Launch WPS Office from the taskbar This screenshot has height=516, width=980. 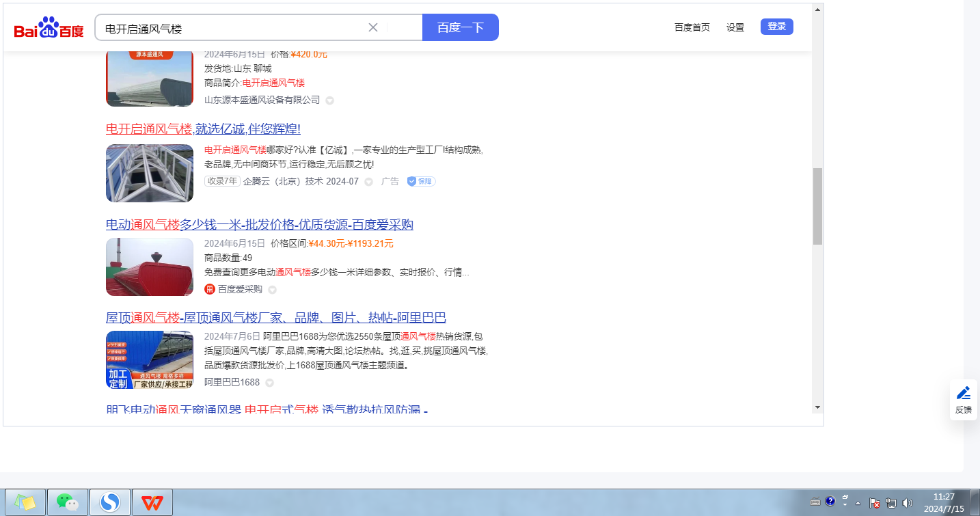pyautogui.click(x=152, y=502)
